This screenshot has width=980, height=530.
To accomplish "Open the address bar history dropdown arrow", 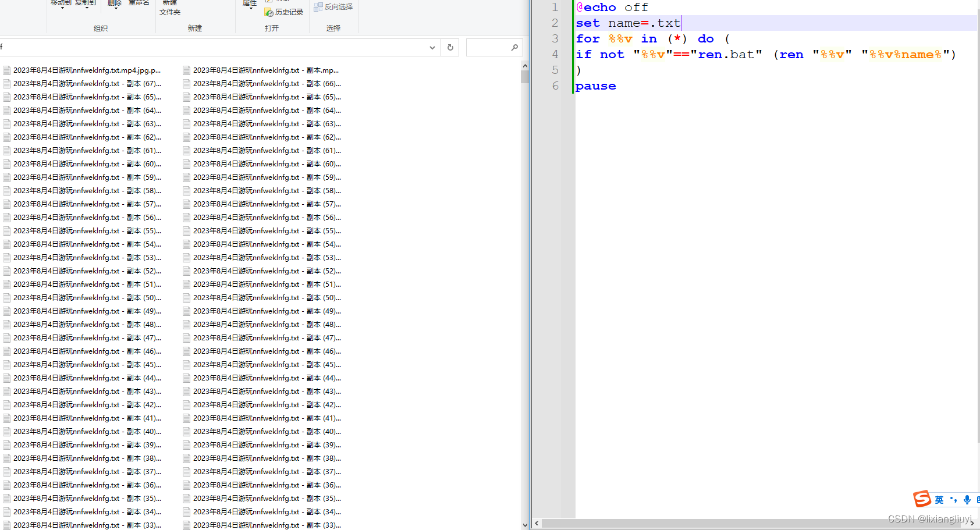I will (432, 48).
